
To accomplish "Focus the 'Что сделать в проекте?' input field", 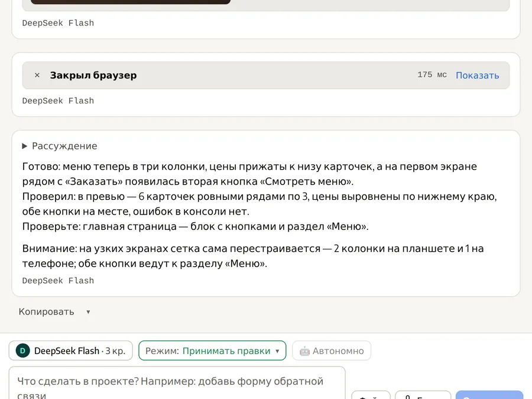I will pyautogui.click(x=177, y=384).
